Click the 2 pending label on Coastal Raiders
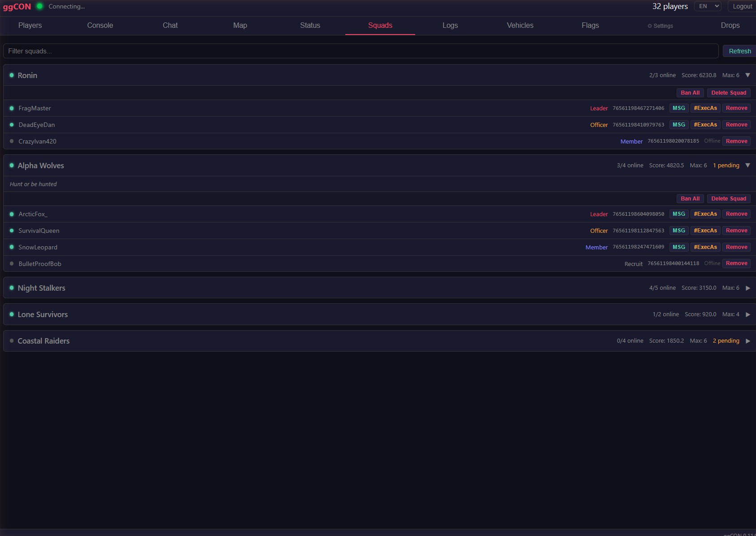The width and height of the screenshot is (756, 536). tap(726, 341)
